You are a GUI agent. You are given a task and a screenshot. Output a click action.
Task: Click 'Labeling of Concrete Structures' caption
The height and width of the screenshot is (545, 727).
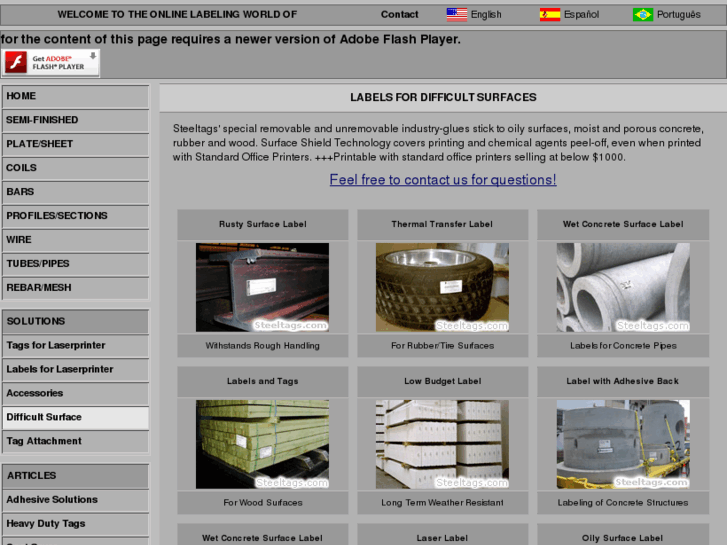click(x=623, y=503)
